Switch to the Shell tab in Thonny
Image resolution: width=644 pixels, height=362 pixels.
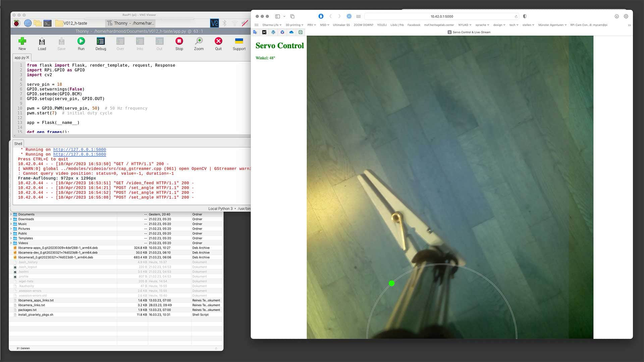click(18, 143)
